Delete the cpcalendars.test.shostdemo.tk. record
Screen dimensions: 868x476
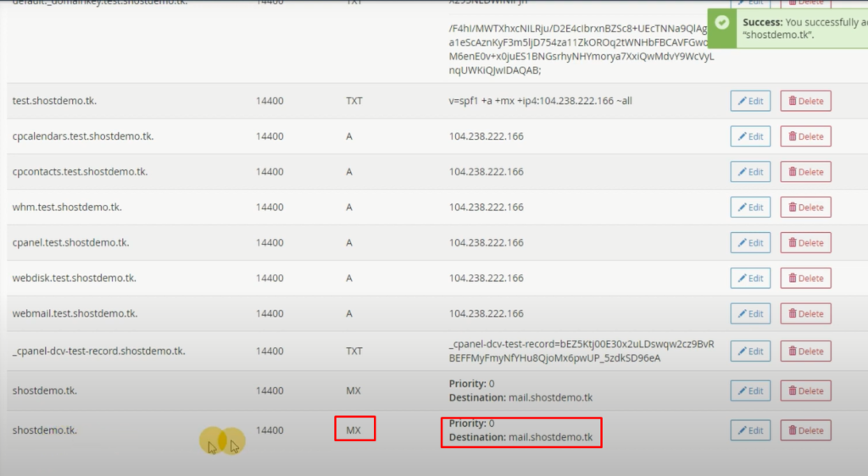[805, 136]
